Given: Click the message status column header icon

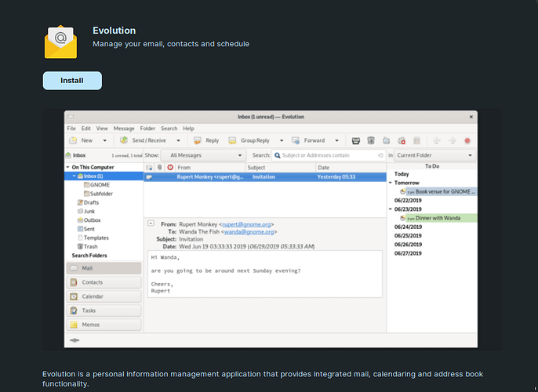Looking at the screenshot, I should click(x=149, y=168).
